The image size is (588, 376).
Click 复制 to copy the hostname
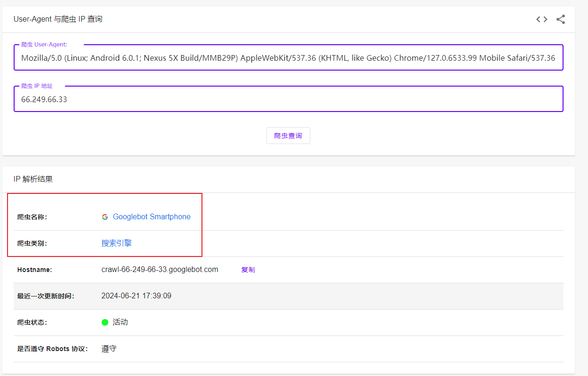tap(248, 270)
